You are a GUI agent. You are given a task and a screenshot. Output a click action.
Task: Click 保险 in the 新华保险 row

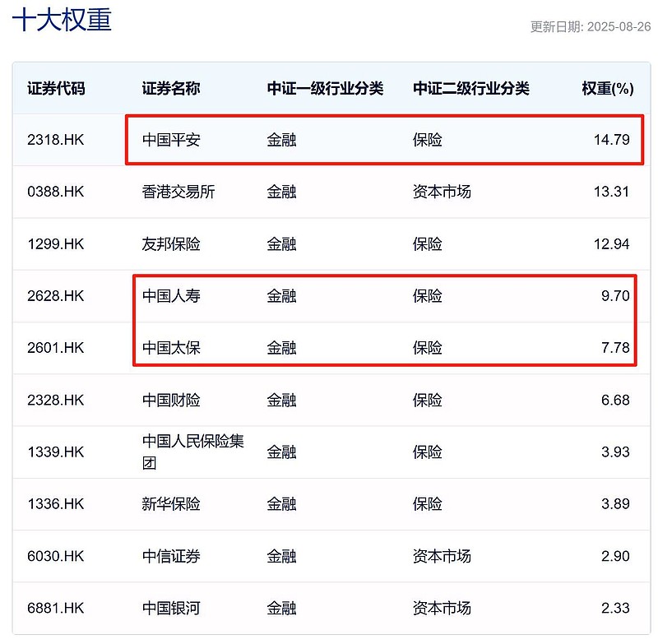428,504
